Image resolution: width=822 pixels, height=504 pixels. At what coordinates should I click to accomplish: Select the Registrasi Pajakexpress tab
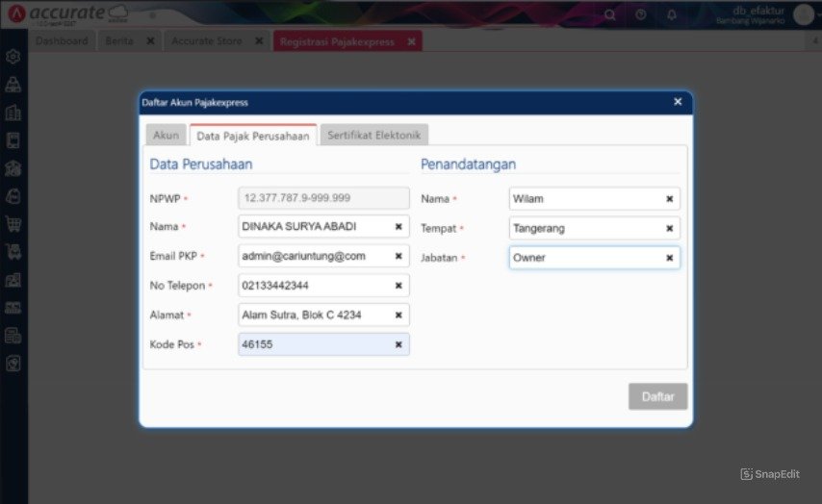[337, 41]
